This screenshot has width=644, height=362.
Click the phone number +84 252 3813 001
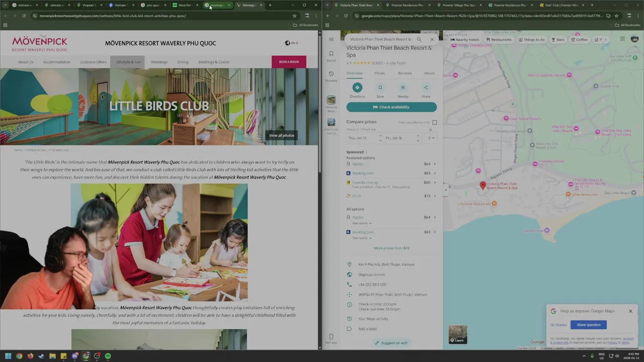[372, 285]
